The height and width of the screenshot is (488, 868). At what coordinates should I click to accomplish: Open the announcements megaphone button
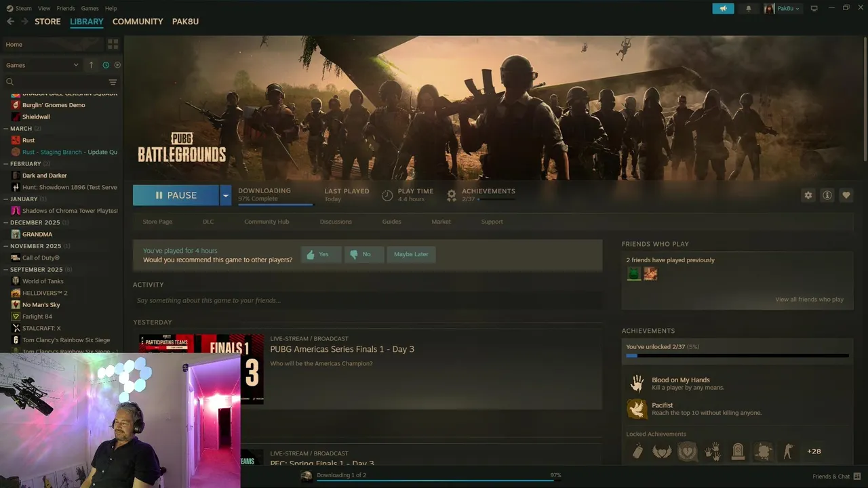pyautogui.click(x=723, y=8)
